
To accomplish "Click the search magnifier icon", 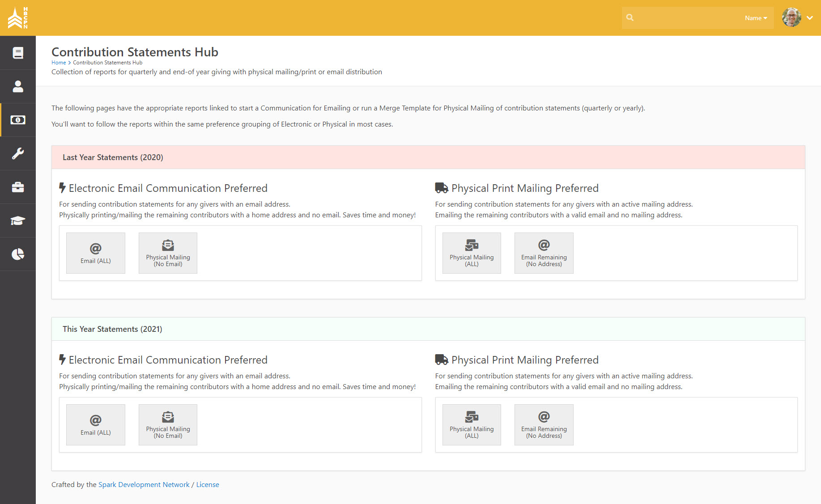I will click(x=630, y=18).
